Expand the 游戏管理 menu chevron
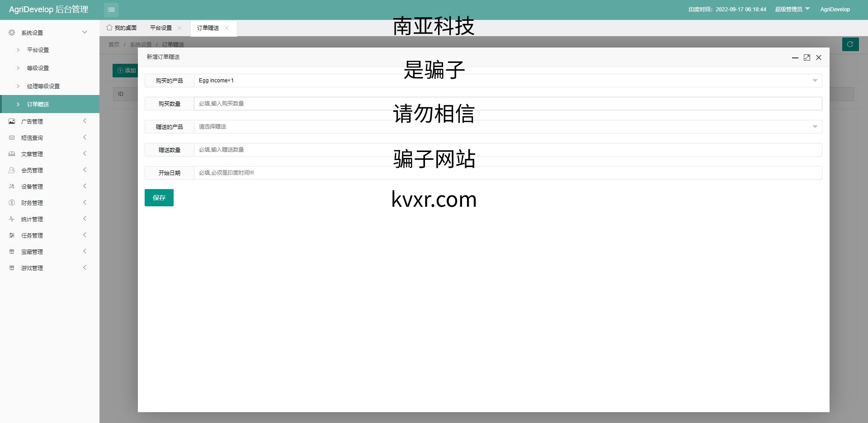Viewport: 868px width, 423px height. coord(85,267)
